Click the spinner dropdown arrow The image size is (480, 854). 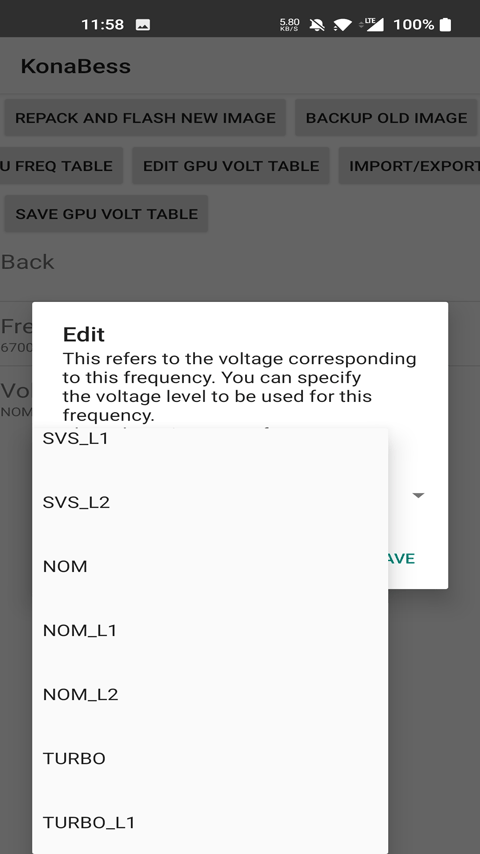point(418,495)
